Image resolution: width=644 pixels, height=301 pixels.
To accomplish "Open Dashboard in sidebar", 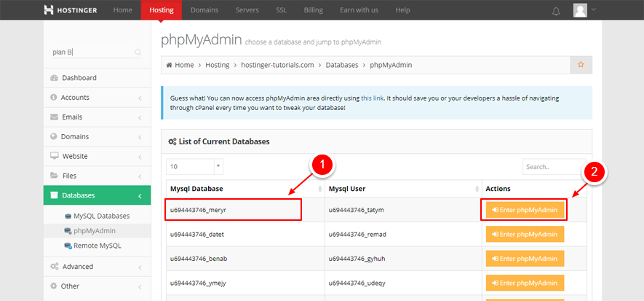I will pos(79,78).
